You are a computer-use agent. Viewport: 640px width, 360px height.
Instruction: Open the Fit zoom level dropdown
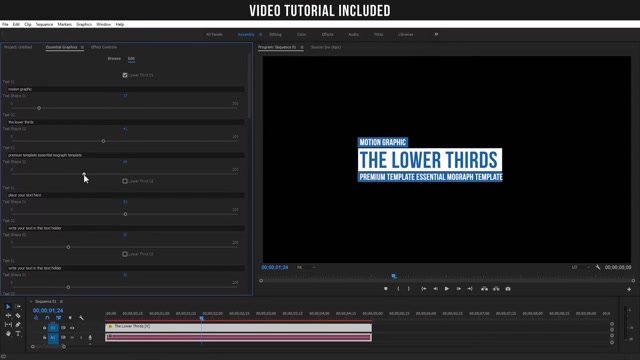pyautogui.click(x=306, y=267)
